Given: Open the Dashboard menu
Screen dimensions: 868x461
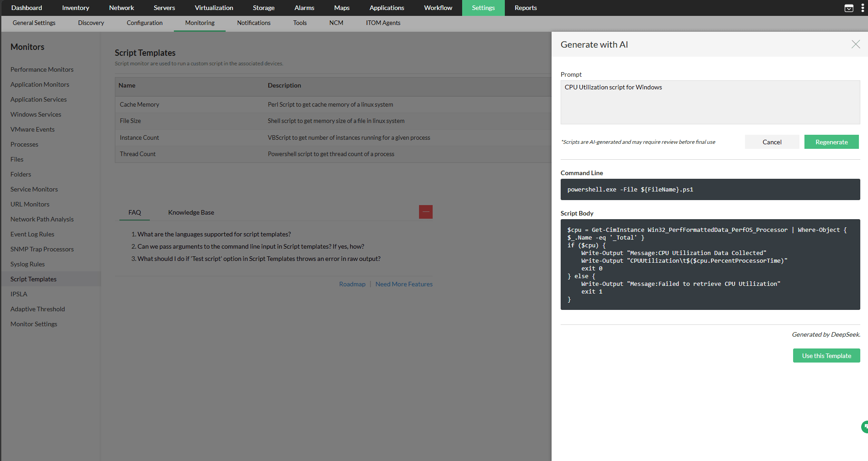Looking at the screenshot, I should click(x=27, y=8).
